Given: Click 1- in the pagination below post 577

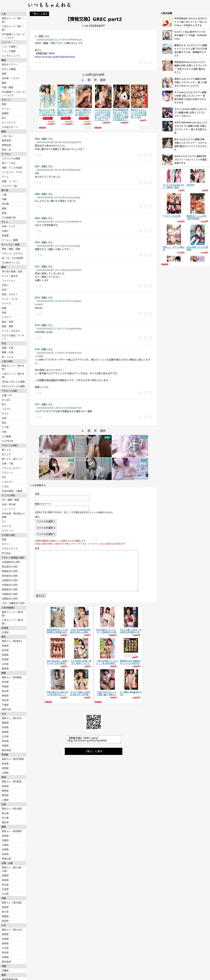Looking at the screenshot, I should point(83,431).
